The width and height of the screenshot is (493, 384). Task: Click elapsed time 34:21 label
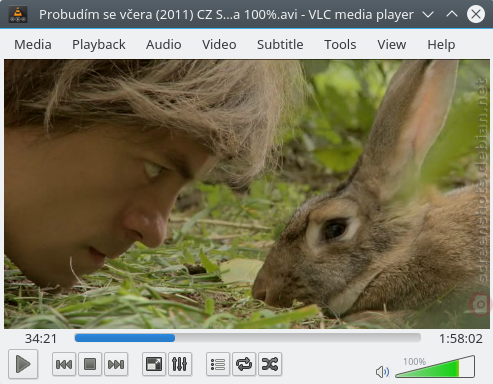pyautogui.click(x=41, y=339)
